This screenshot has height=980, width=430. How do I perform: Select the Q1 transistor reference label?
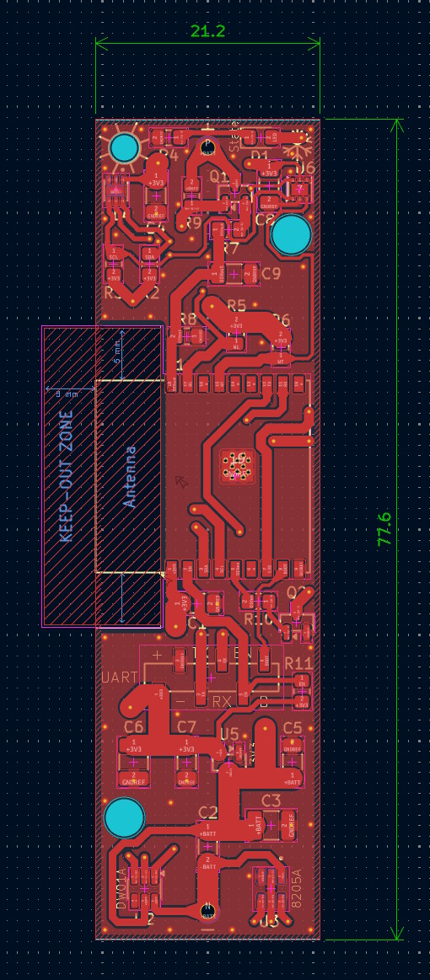click(219, 176)
